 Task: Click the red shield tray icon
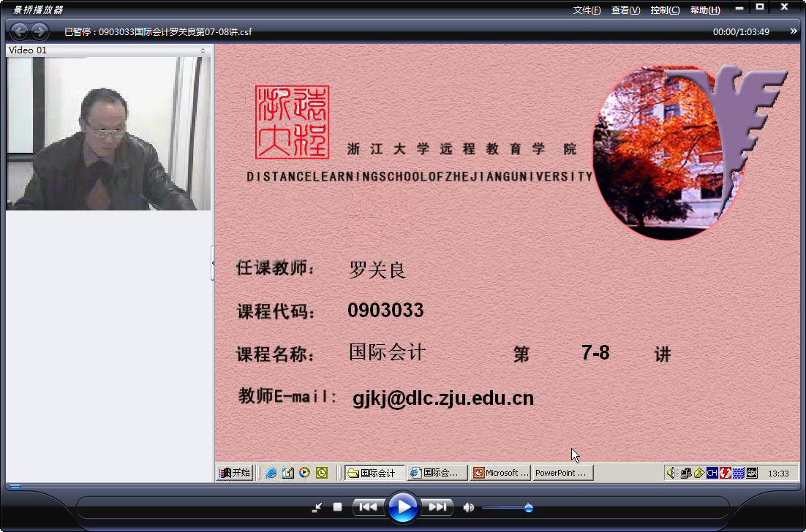(726, 473)
